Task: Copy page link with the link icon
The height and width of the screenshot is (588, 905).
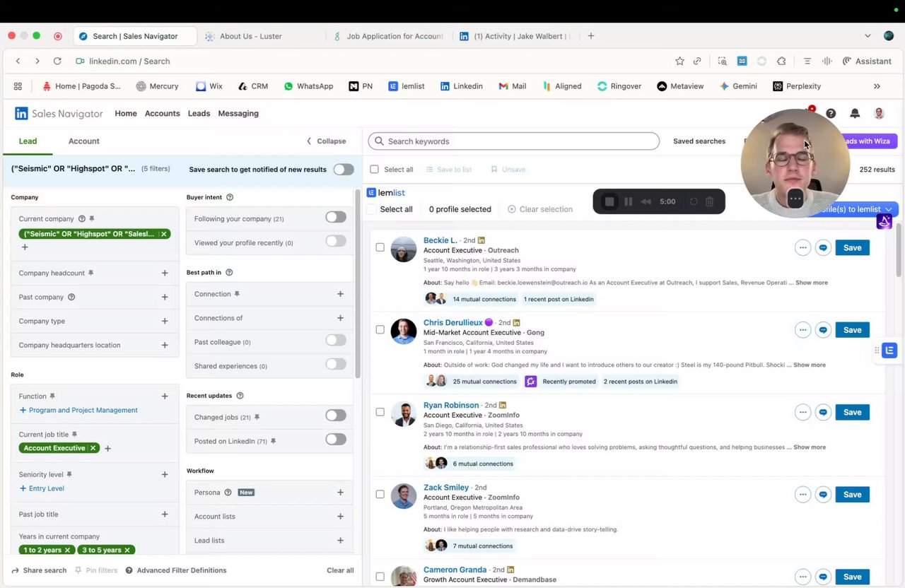Action: (x=697, y=61)
